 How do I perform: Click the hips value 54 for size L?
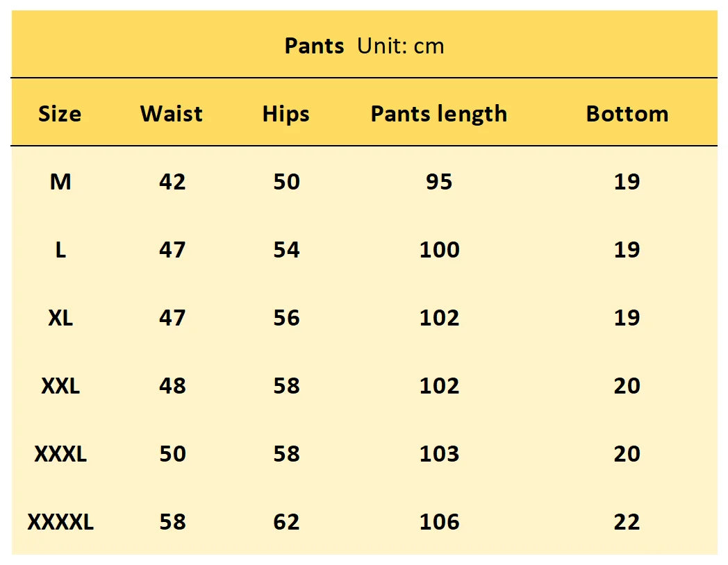pyautogui.click(x=286, y=250)
